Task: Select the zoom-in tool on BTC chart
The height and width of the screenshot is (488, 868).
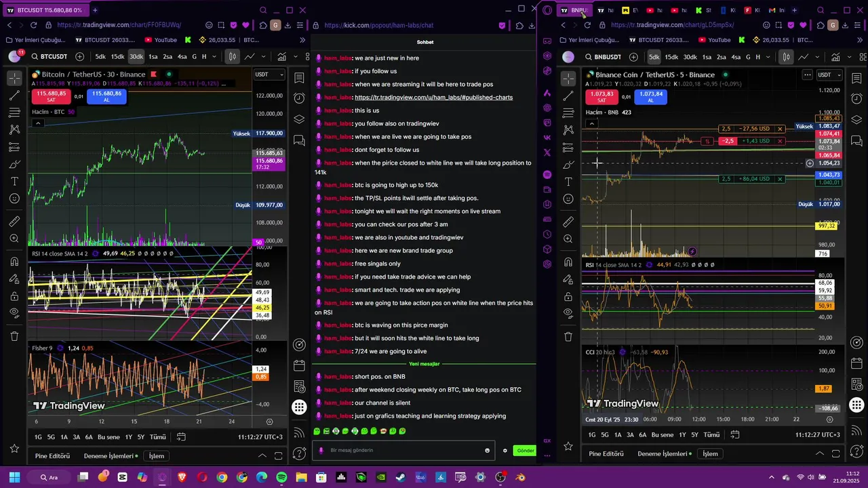Action: [14, 239]
